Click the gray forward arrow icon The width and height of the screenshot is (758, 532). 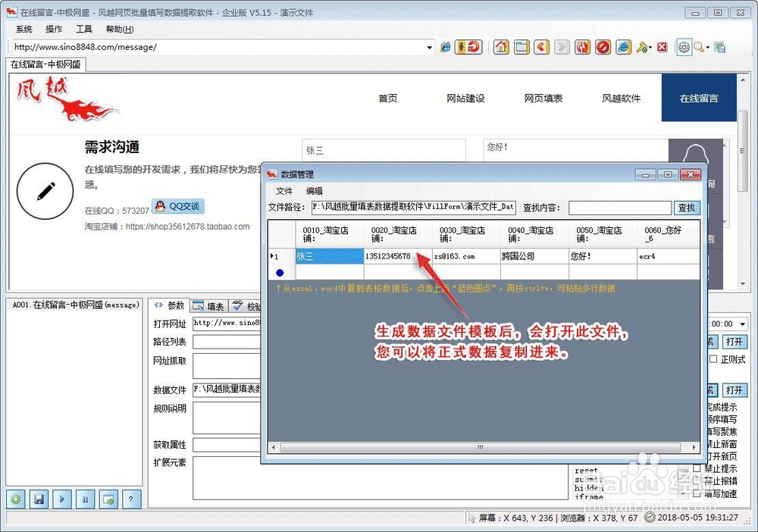[562, 47]
